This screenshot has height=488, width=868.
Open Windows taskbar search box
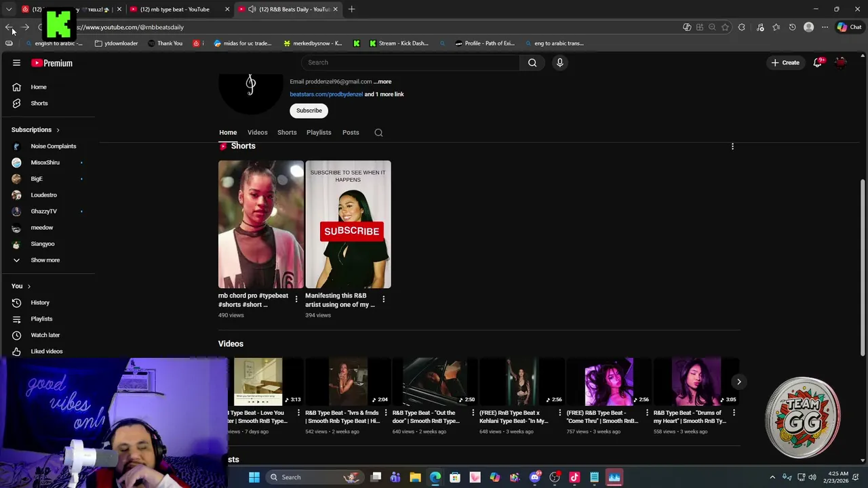point(315,477)
